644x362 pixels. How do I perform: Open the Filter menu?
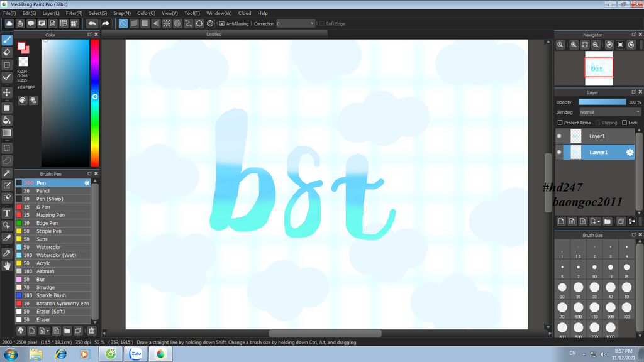click(74, 13)
